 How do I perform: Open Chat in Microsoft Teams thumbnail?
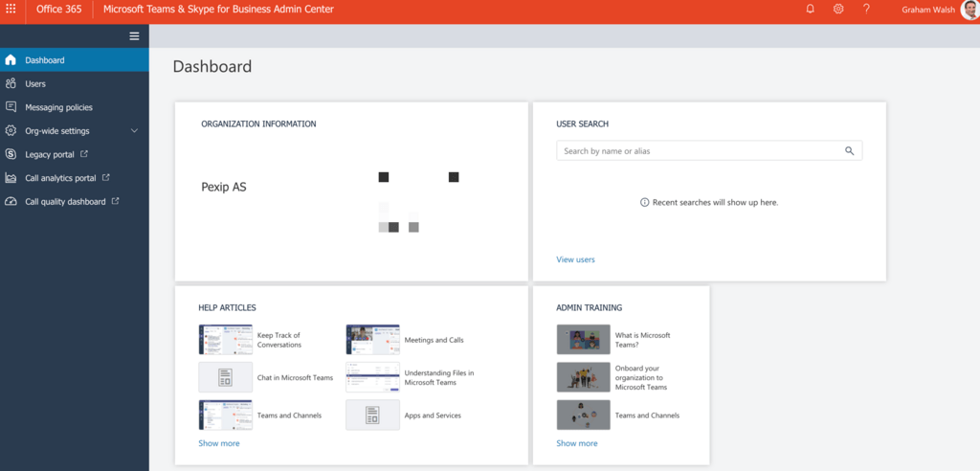(226, 377)
